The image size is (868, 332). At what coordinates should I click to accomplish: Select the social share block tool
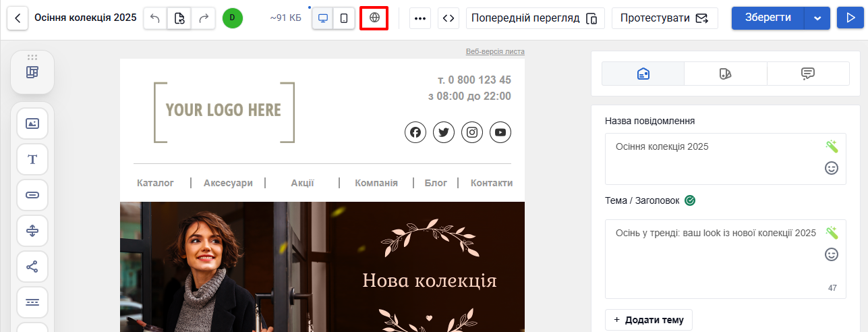32,267
